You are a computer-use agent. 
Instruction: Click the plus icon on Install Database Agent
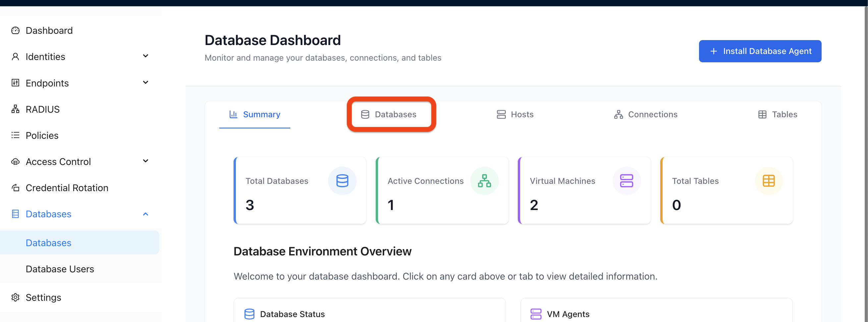pyautogui.click(x=713, y=51)
